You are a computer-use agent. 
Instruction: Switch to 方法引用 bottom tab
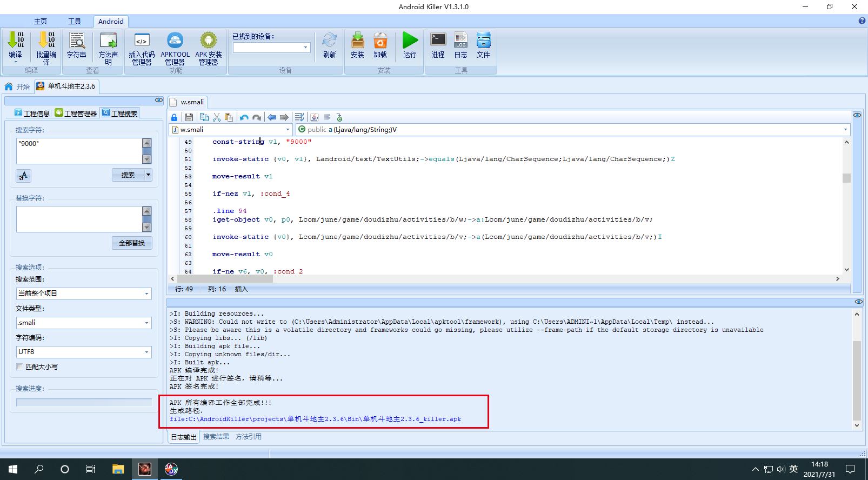249,437
